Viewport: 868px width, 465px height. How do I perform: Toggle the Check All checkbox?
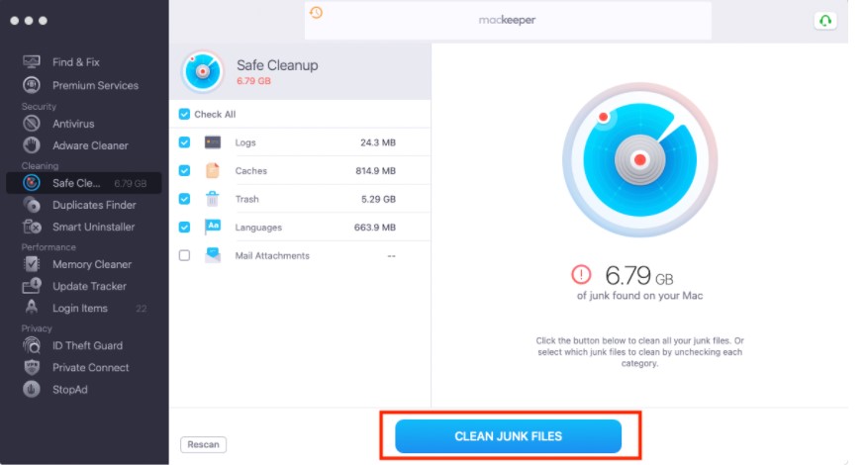pyautogui.click(x=184, y=114)
